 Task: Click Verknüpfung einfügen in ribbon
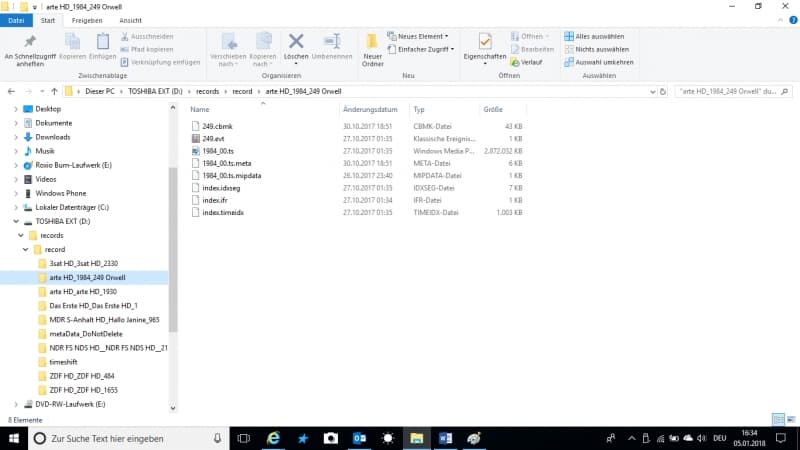(x=161, y=62)
